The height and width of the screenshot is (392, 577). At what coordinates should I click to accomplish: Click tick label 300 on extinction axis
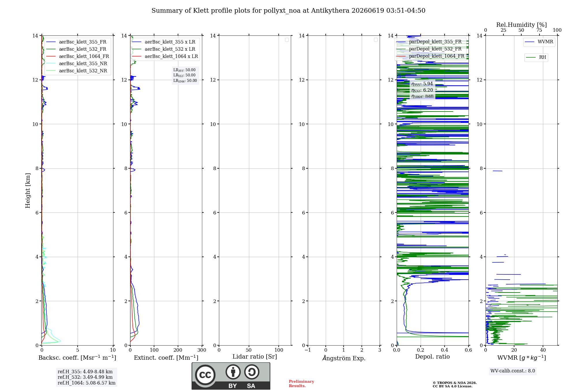pos(202,350)
